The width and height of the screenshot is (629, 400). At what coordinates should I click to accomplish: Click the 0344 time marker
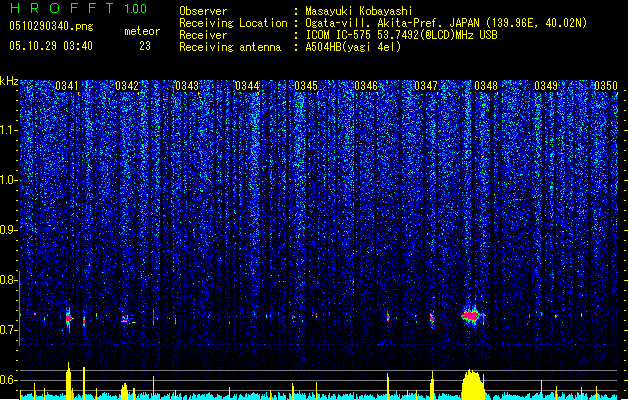247,86
